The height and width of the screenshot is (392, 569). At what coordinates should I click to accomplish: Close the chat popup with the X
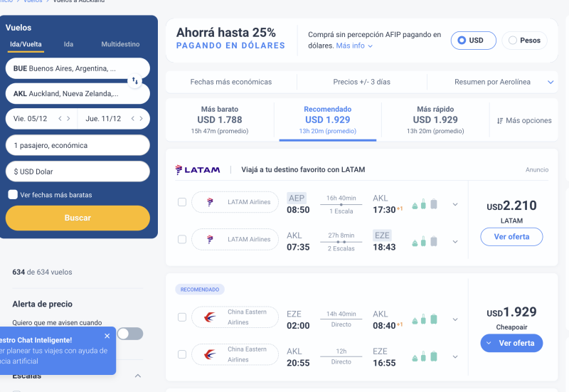coord(107,336)
